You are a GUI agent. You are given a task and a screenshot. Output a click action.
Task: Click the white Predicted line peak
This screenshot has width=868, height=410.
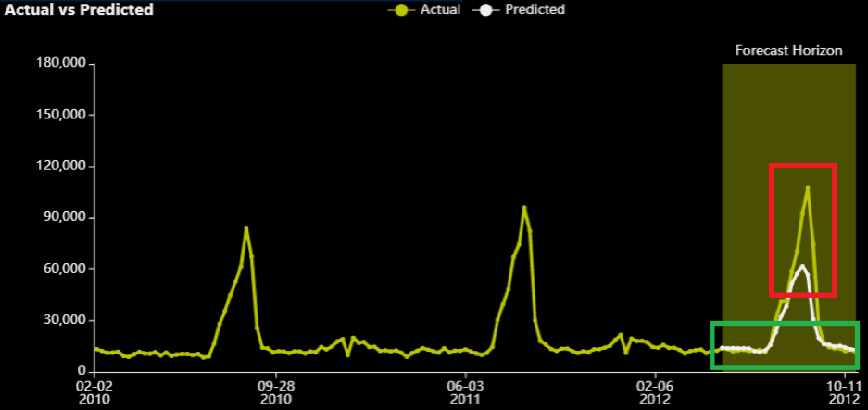point(803,266)
